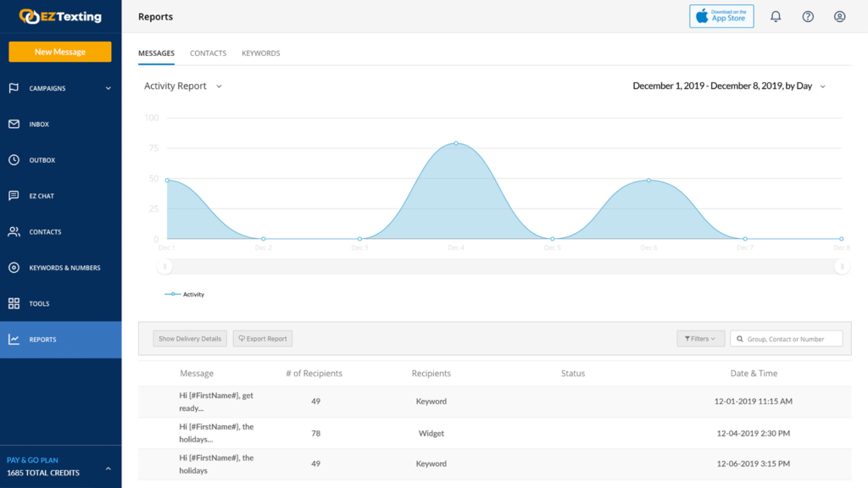Click Show Delivery Details button
Screen dimensions: 868x488
[x=190, y=339]
